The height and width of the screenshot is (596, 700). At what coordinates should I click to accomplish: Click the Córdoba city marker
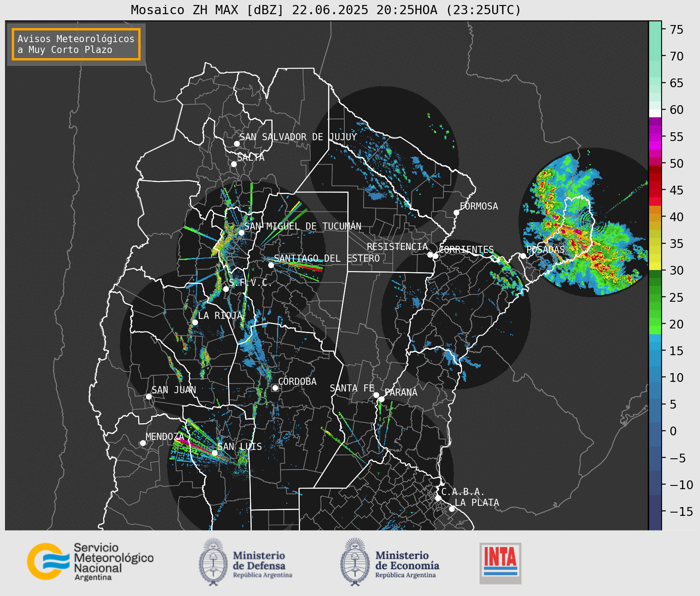[x=275, y=388]
